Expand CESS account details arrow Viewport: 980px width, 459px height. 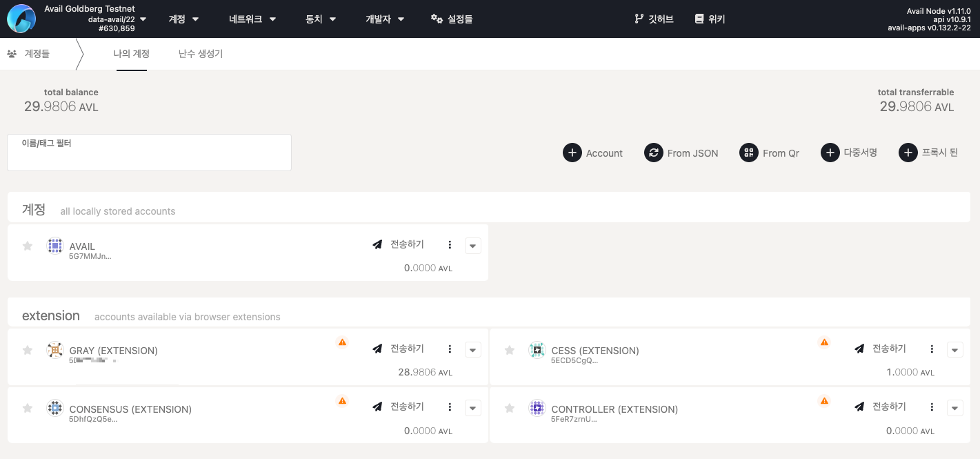(x=954, y=350)
